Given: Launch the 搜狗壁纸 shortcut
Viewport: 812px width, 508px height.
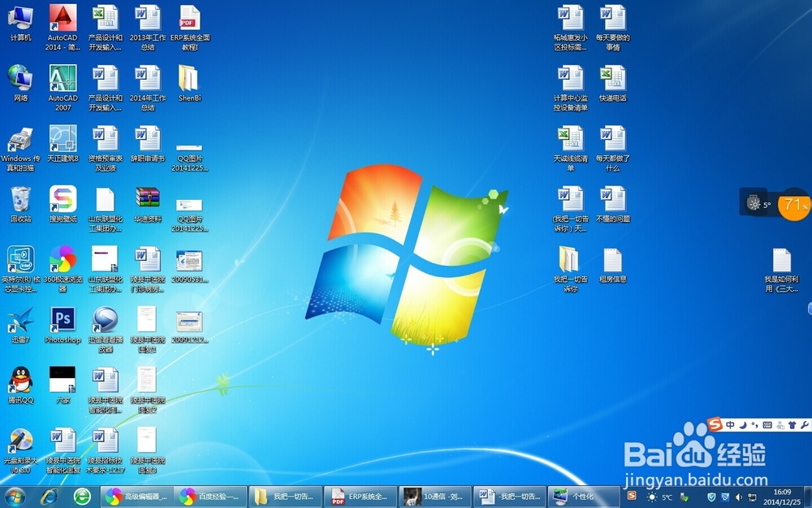Looking at the screenshot, I should (63, 204).
